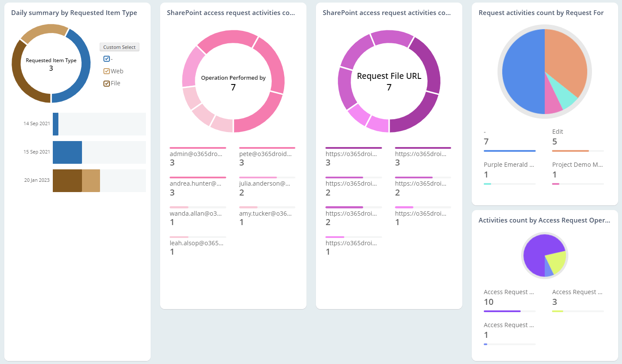Uncheck the '-' item type checkbox

(x=106, y=59)
